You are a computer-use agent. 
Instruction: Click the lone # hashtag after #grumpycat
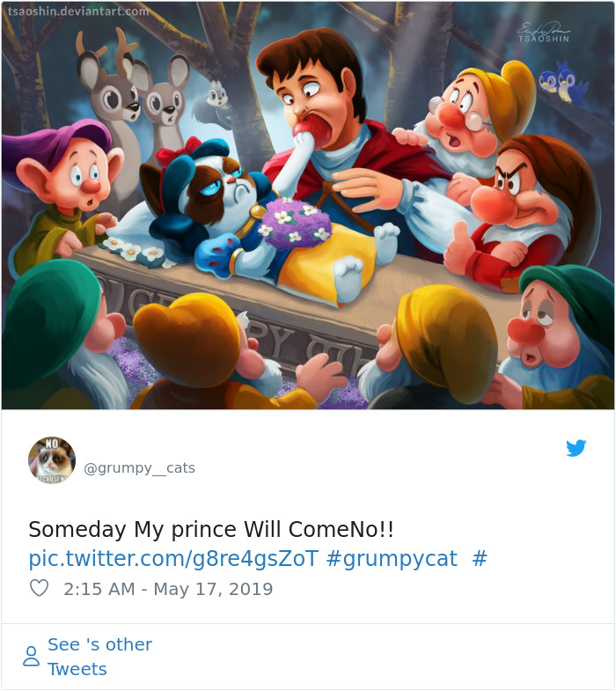[480, 558]
